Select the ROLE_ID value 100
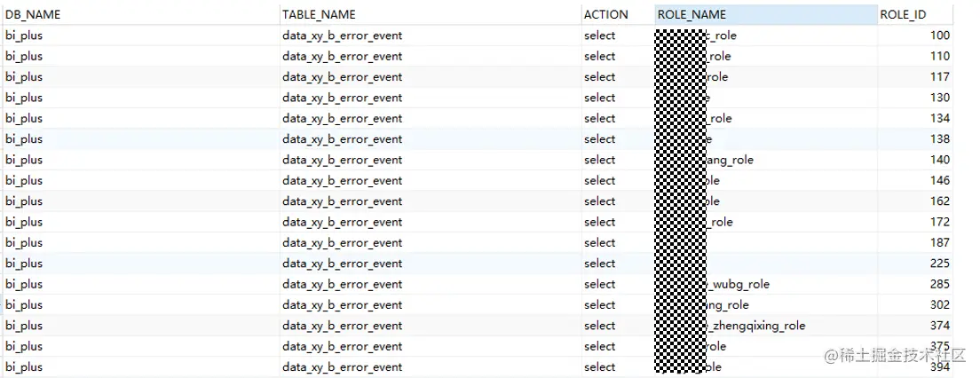980x378 pixels. pyautogui.click(x=939, y=35)
